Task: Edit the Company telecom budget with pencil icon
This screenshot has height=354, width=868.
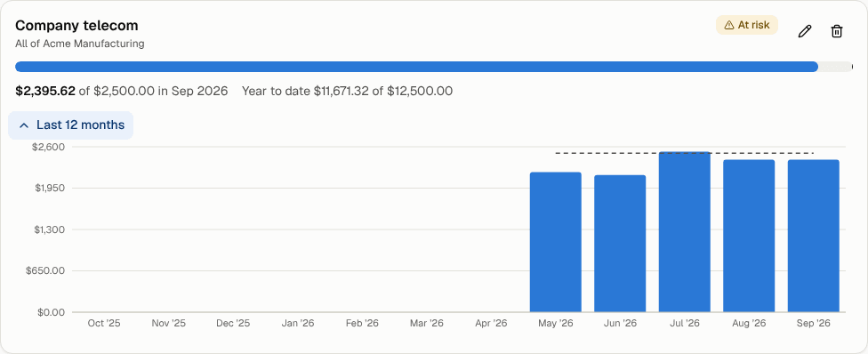Action: pyautogui.click(x=804, y=32)
